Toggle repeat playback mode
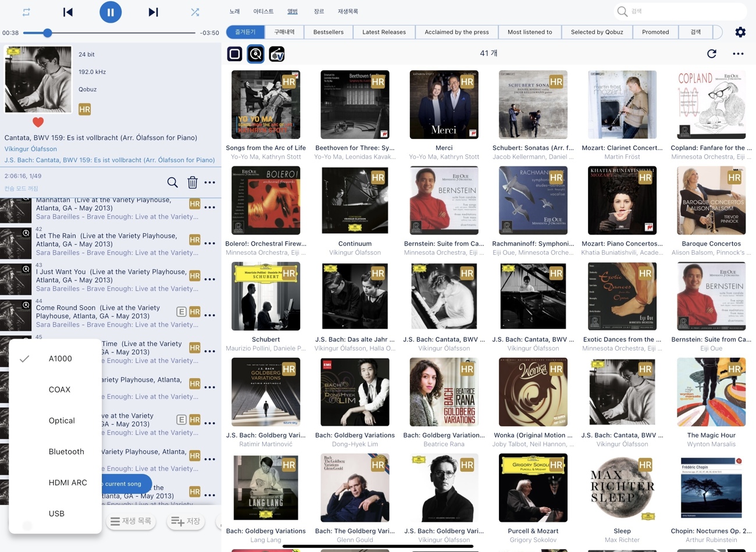Image resolution: width=756 pixels, height=552 pixels. [26, 12]
